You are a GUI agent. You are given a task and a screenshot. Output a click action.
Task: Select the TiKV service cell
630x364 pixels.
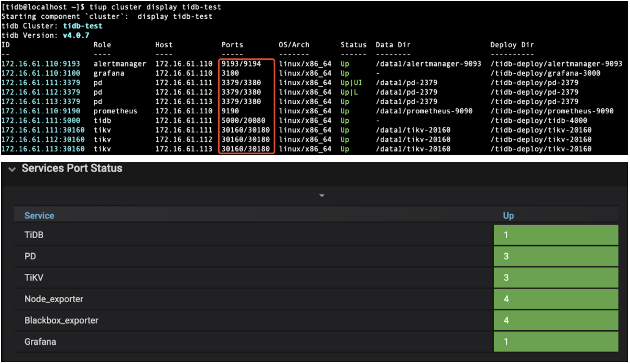(x=254, y=278)
